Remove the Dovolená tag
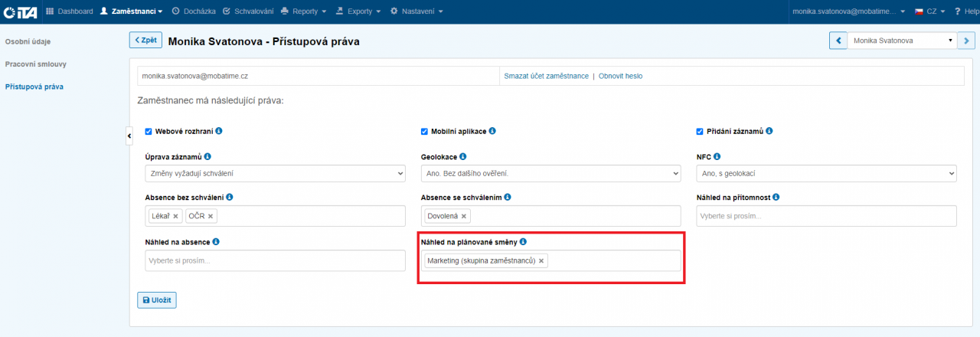 [x=464, y=216]
